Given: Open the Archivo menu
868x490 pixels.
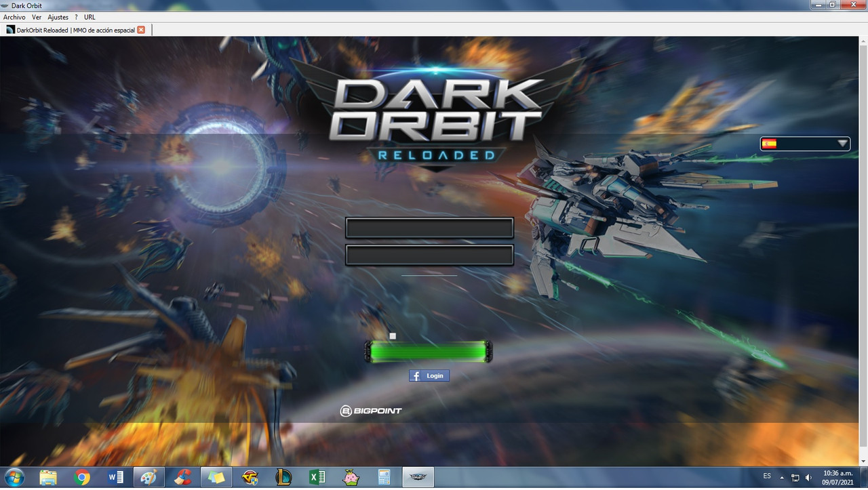Looking at the screenshot, I should 14,17.
